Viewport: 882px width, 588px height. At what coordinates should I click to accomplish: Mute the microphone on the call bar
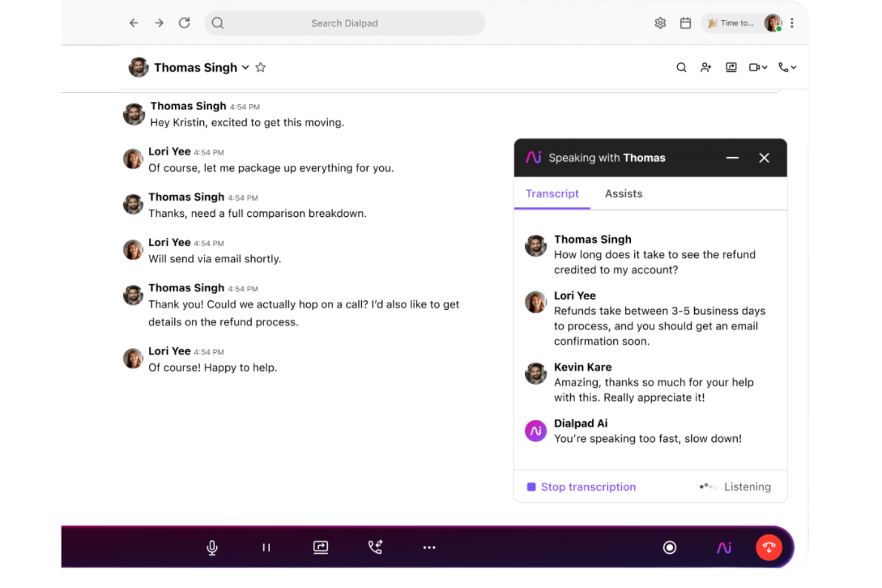[x=212, y=547]
